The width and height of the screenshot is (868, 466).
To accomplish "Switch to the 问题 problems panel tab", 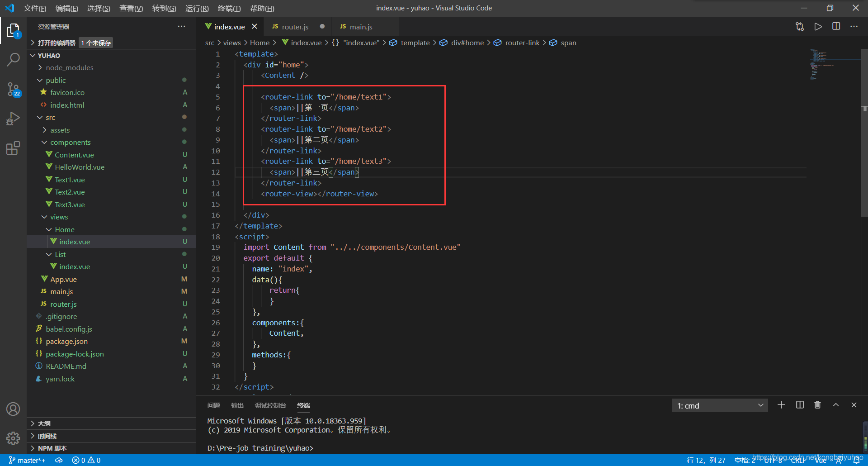I will [213, 405].
